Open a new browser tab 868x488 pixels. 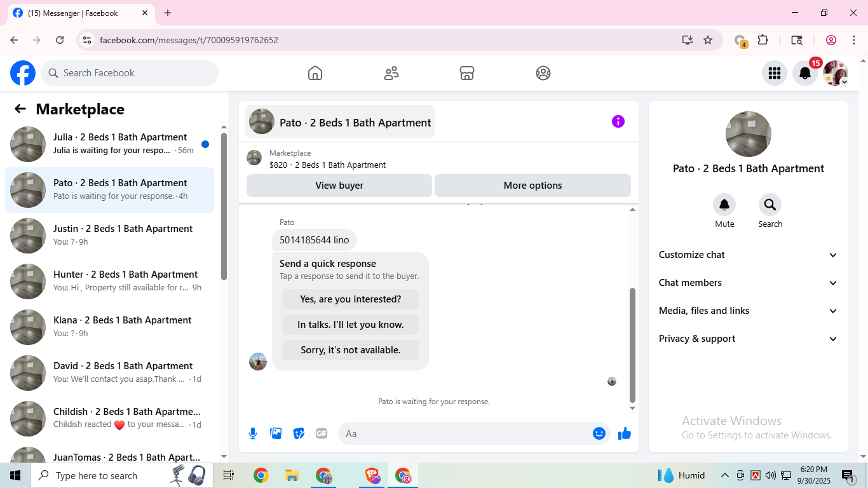(x=168, y=13)
